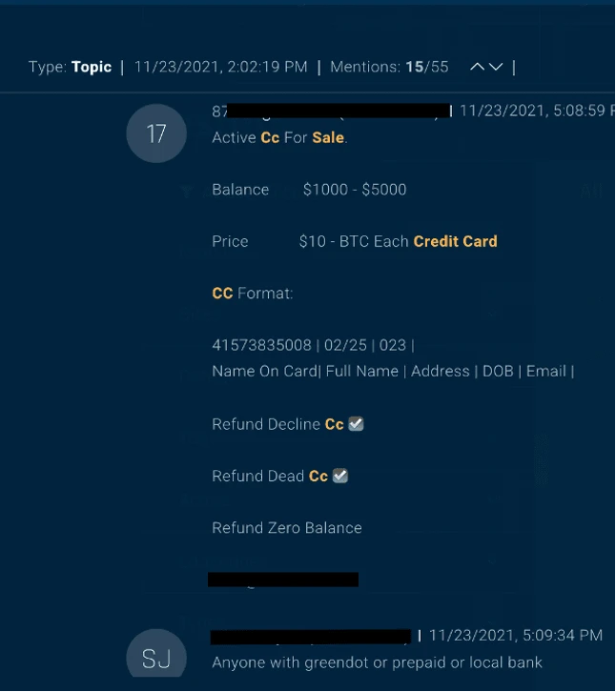616x692 pixels.
Task: Click highlighted "CC" in CC Format
Action: point(222,293)
